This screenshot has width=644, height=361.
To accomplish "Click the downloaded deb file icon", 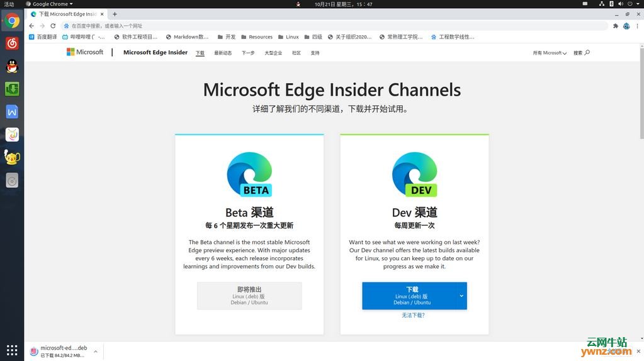I will (x=34, y=351).
